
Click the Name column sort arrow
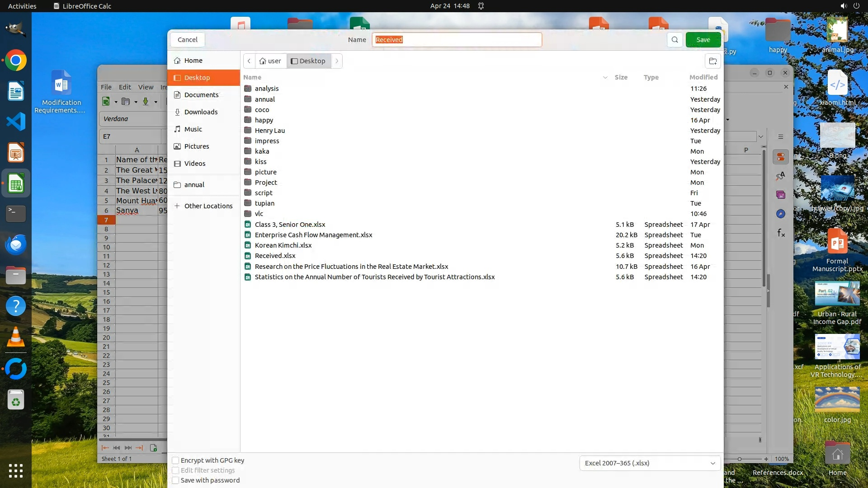coord(605,77)
